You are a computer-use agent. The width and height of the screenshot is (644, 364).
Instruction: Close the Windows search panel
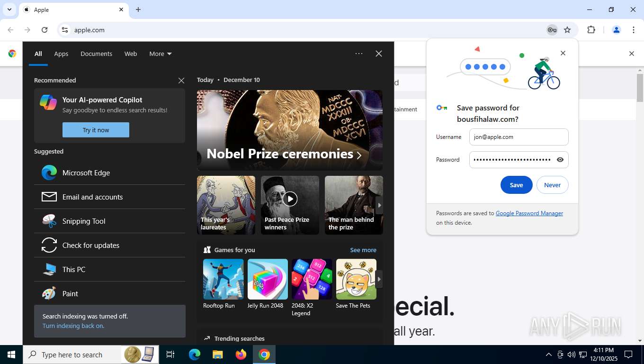point(379,54)
